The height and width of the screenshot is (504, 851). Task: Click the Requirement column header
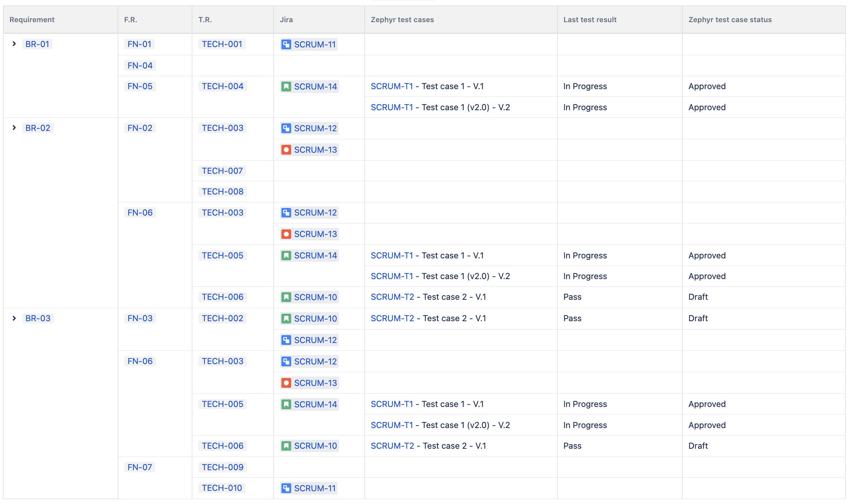(32, 20)
